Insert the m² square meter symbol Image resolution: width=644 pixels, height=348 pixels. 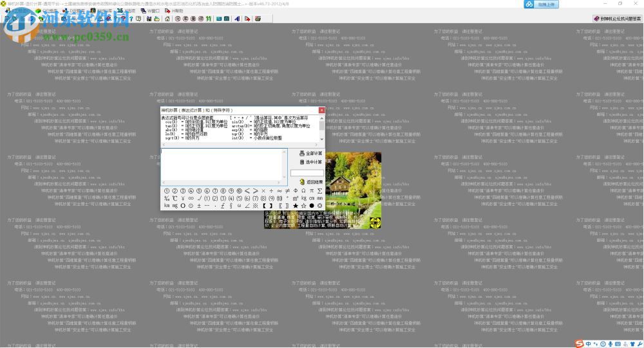click(x=296, y=198)
